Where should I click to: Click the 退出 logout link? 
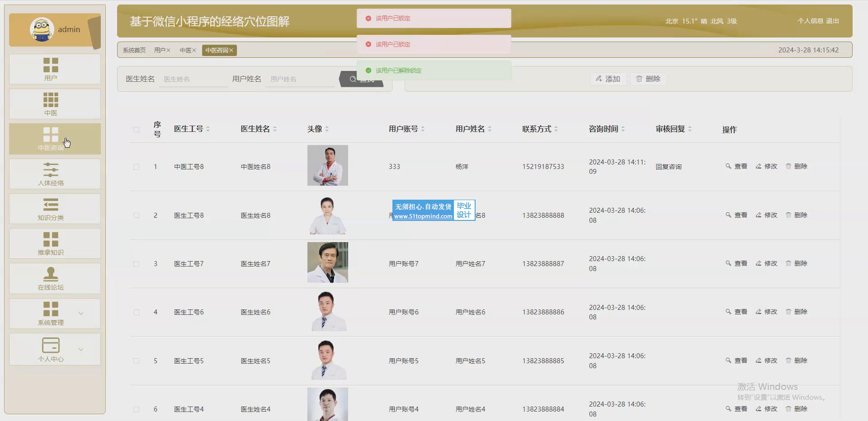(832, 21)
